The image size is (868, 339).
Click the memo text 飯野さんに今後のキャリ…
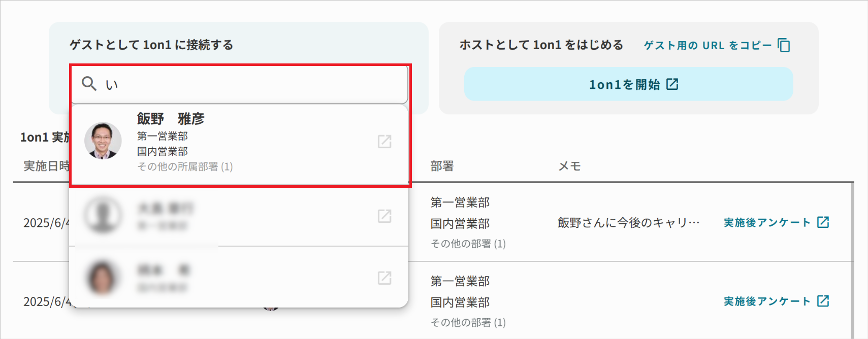coord(628,222)
